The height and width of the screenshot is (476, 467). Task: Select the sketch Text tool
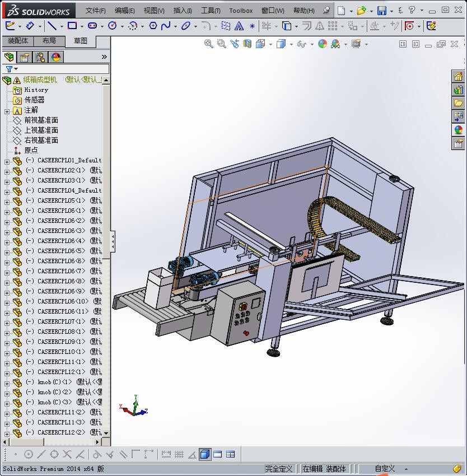click(239, 26)
